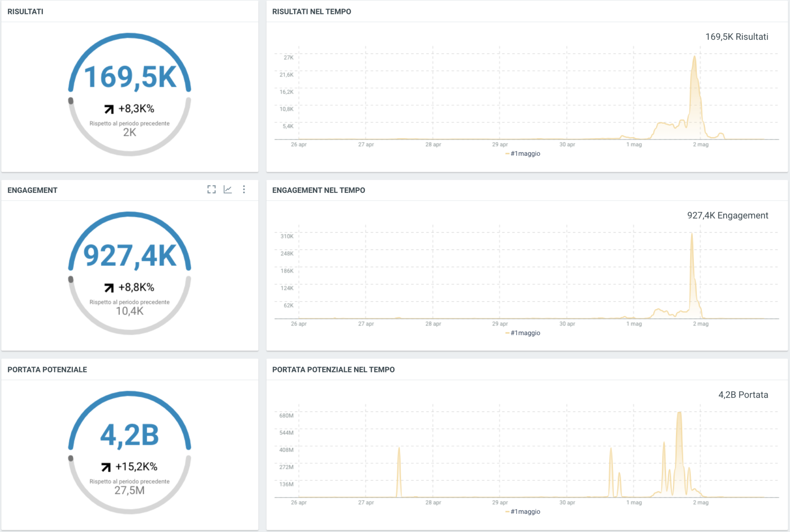Click the ENGAGEMENT NEL TEMPO chart title
790x532 pixels.
point(318,190)
